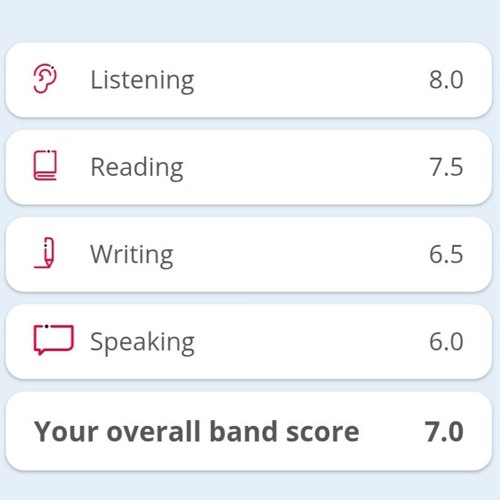Open the Reading score card
Image resolution: width=500 pixels, height=500 pixels.
(249, 167)
